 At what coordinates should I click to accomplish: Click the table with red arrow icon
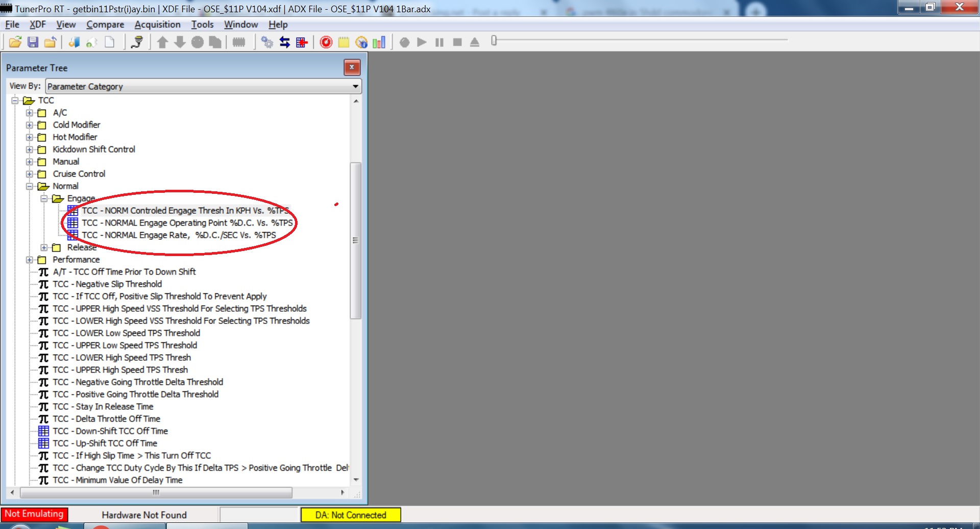(x=302, y=42)
